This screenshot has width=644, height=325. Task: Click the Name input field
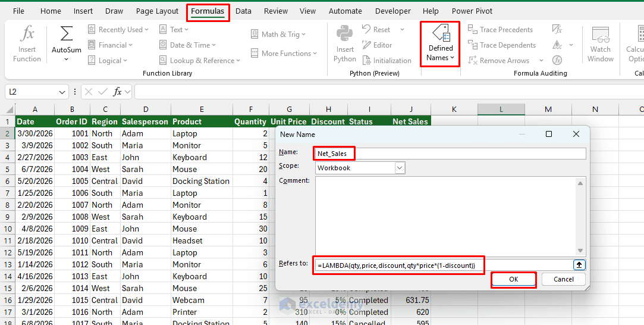click(451, 153)
